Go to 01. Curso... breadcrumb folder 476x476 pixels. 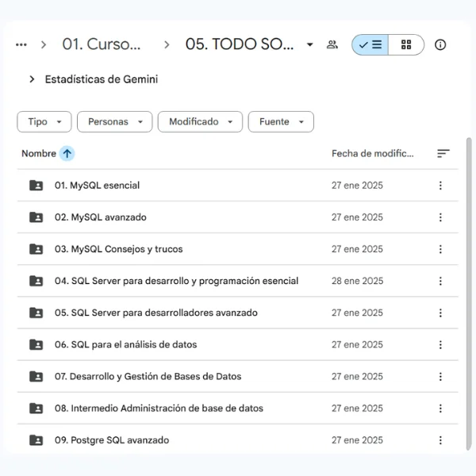pyautogui.click(x=102, y=45)
